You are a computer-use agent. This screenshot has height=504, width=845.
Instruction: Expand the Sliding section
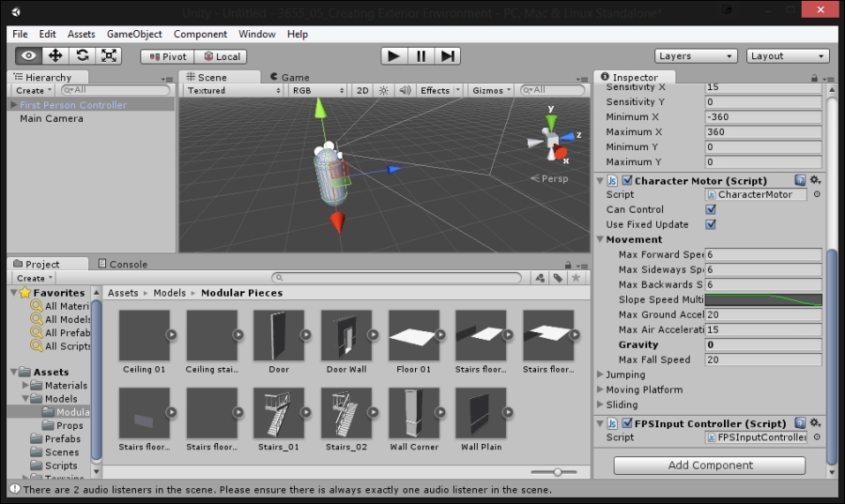coord(600,405)
